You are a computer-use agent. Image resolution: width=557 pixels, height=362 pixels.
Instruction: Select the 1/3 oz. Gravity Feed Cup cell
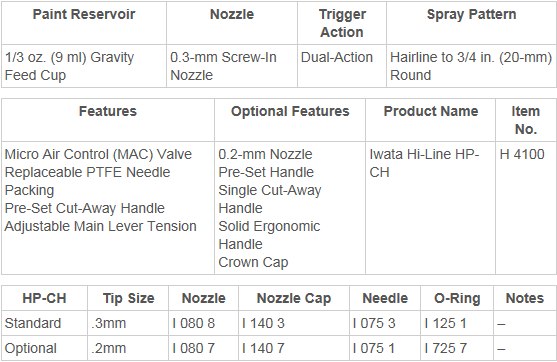[84, 66]
